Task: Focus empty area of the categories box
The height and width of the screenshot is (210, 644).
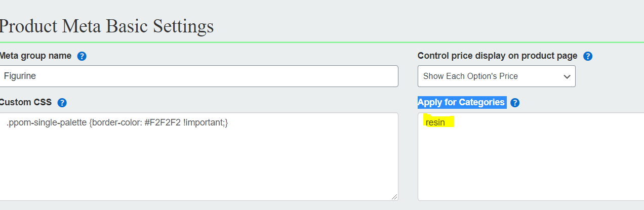Action: point(531,167)
